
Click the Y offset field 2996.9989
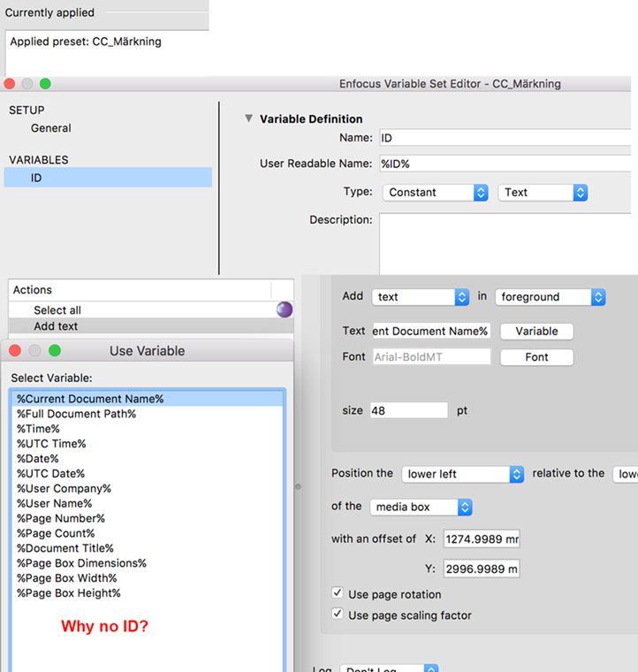(x=482, y=569)
